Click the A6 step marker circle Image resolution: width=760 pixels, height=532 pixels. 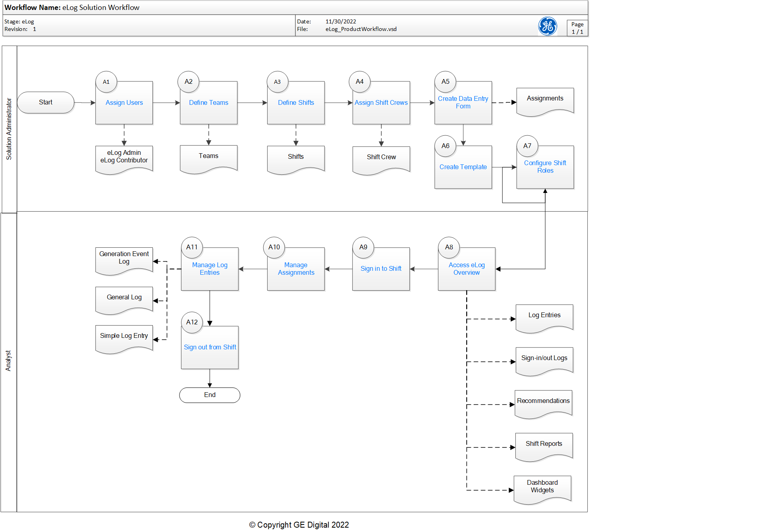(445, 146)
